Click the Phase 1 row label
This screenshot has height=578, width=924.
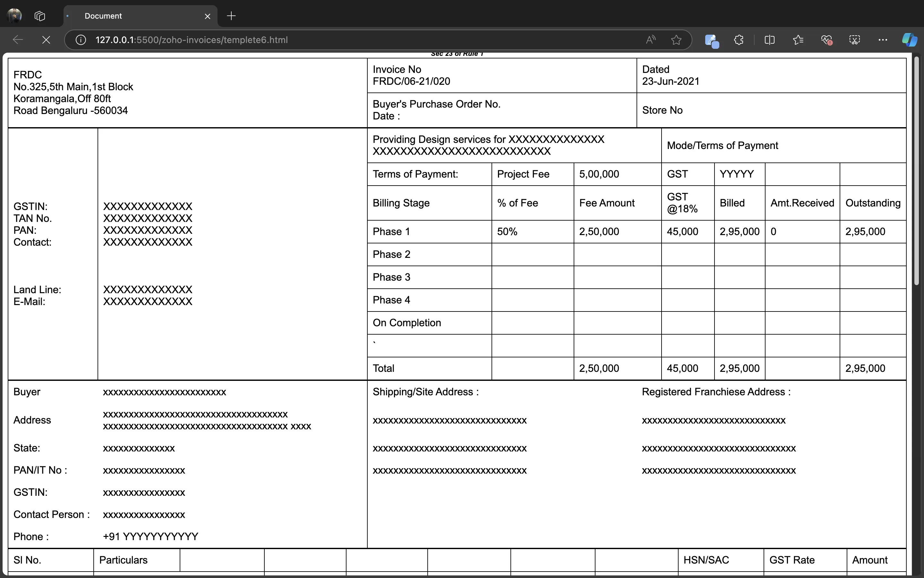coord(391,232)
